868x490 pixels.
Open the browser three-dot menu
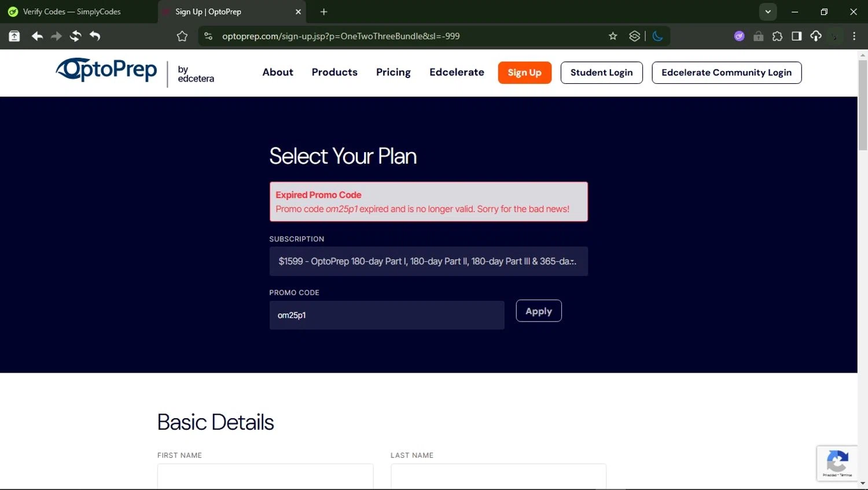854,36
